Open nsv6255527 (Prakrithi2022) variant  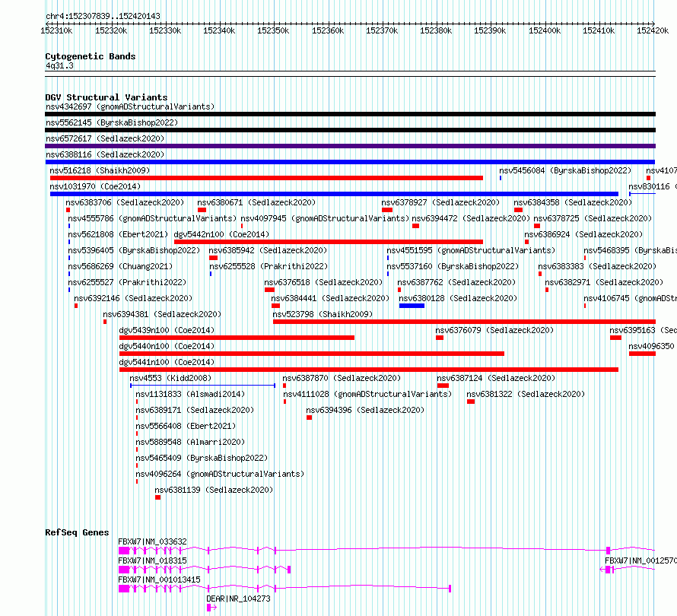tap(127, 282)
